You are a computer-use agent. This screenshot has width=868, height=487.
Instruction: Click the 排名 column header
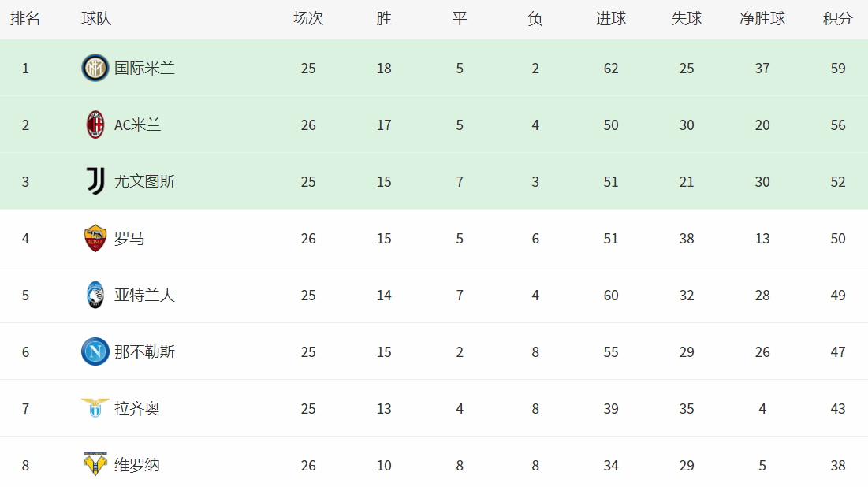click(25, 18)
